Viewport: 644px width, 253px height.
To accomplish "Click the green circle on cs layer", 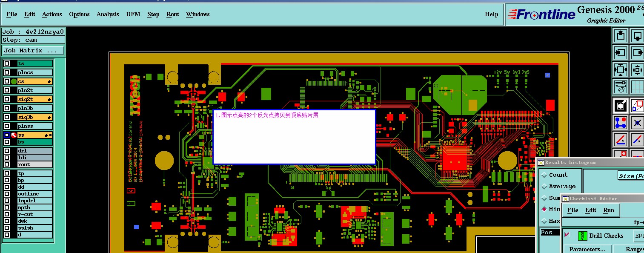I will click(x=14, y=81).
